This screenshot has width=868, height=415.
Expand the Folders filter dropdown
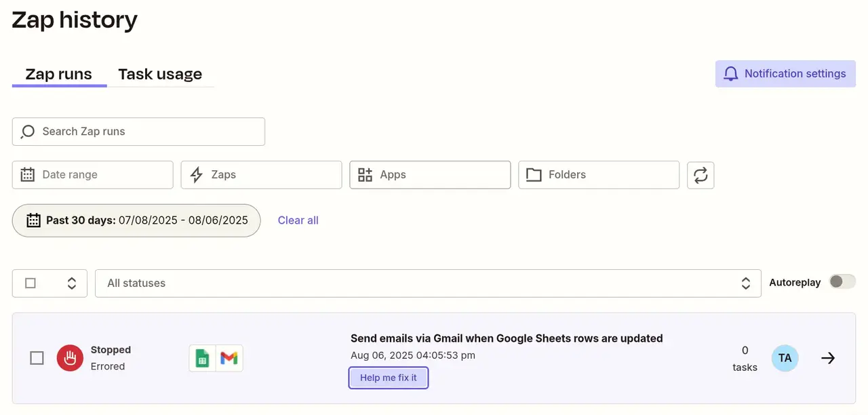tap(599, 175)
